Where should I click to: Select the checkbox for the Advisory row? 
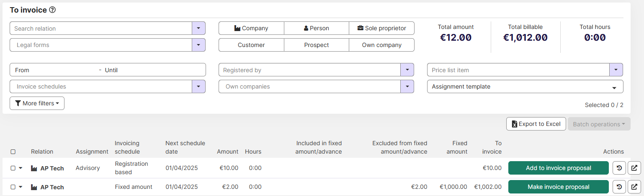click(13, 168)
